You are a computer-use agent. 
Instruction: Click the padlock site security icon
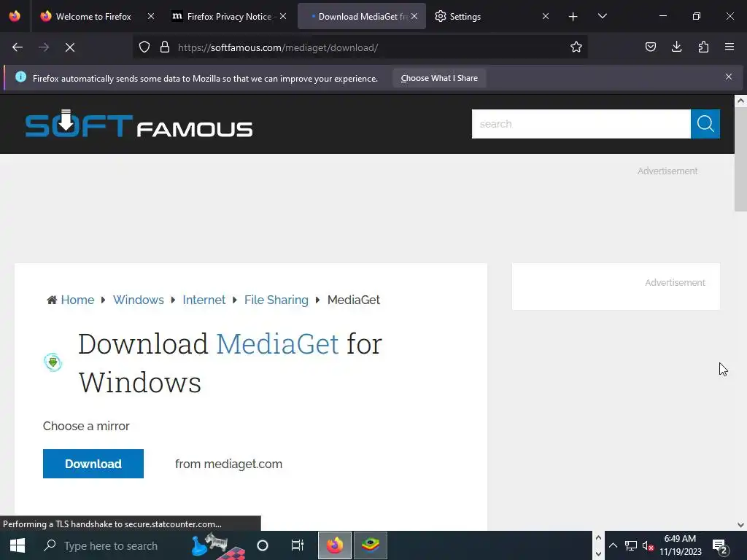click(x=165, y=47)
